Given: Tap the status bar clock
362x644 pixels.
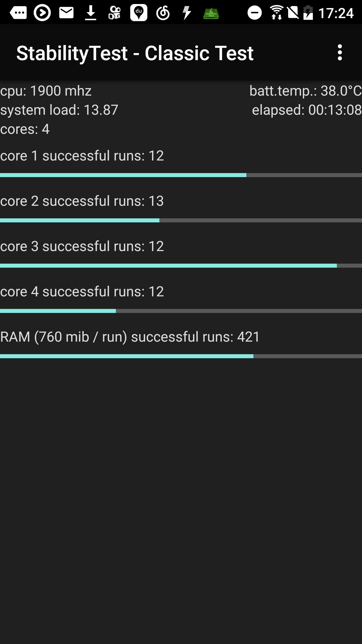Looking at the screenshot, I should coord(336,13).
